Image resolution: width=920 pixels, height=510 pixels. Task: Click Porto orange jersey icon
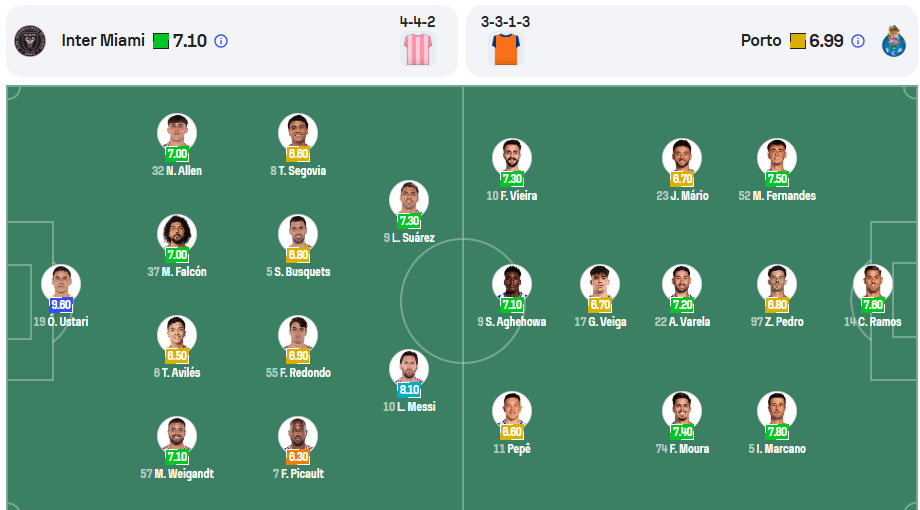(x=506, y=49)
